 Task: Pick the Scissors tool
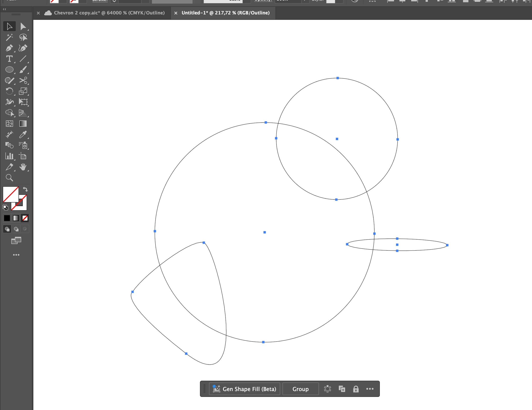point(23,81)
